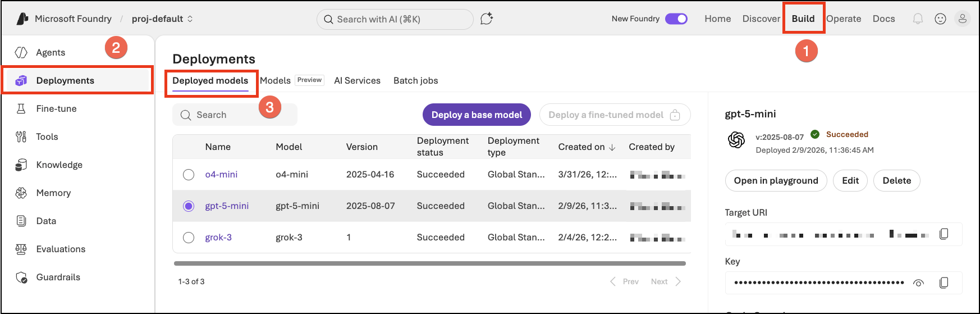Go to the Next page
The height and width of the screenshot is (314, 980).
[x=666, y=281]
